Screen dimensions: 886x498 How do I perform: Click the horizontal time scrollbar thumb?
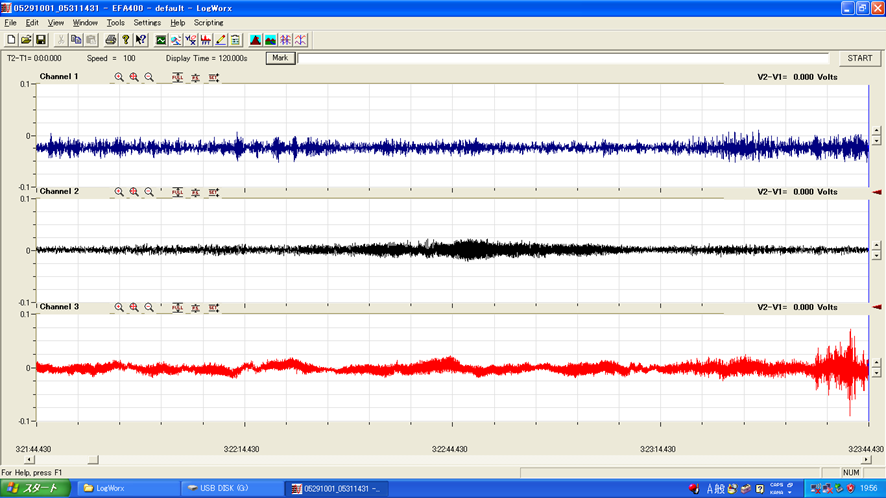pos(94,460)
